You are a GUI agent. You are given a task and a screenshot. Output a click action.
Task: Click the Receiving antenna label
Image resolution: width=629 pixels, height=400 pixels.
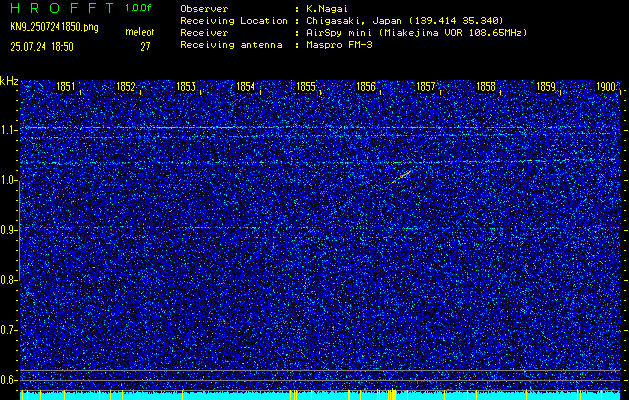point(231,45)
